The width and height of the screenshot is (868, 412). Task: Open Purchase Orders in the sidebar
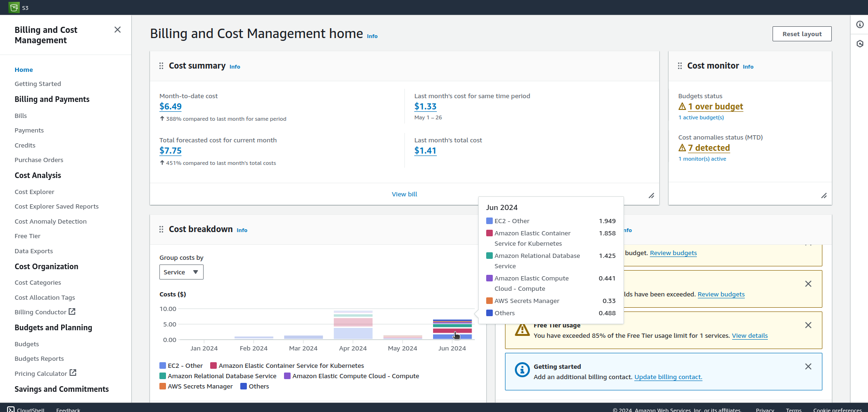(39, 160)
